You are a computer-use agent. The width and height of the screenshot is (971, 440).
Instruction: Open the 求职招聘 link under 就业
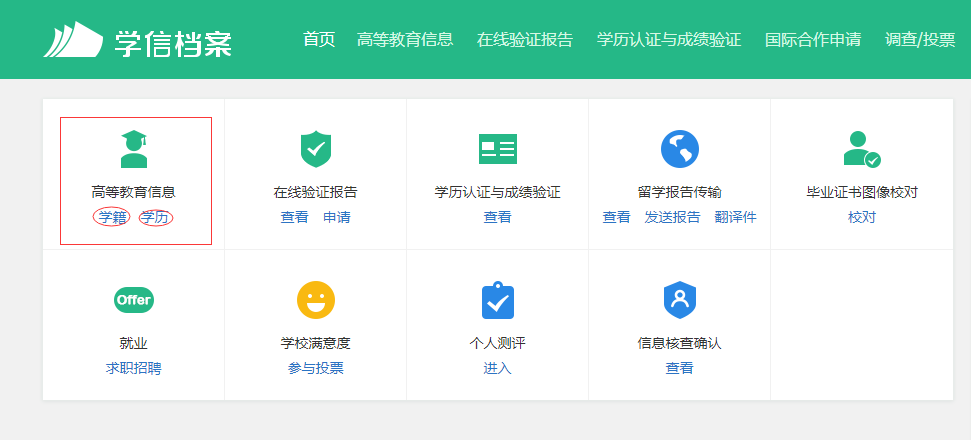pyautogui.click(x=134, y=368)
